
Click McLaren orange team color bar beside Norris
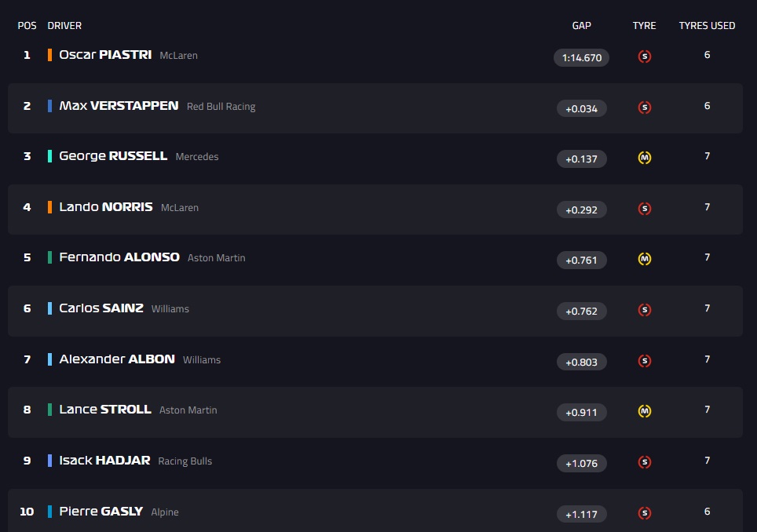(49, 207)
